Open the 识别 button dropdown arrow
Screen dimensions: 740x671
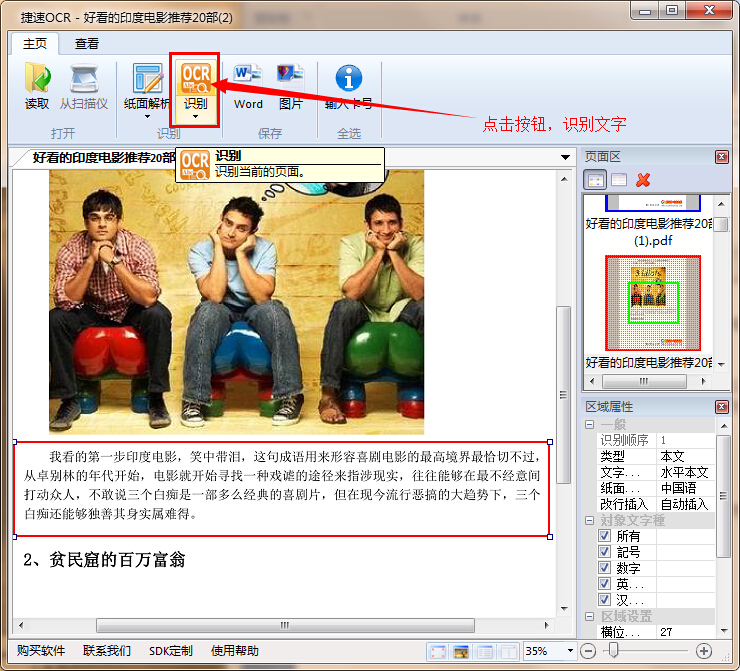point(195,117)
